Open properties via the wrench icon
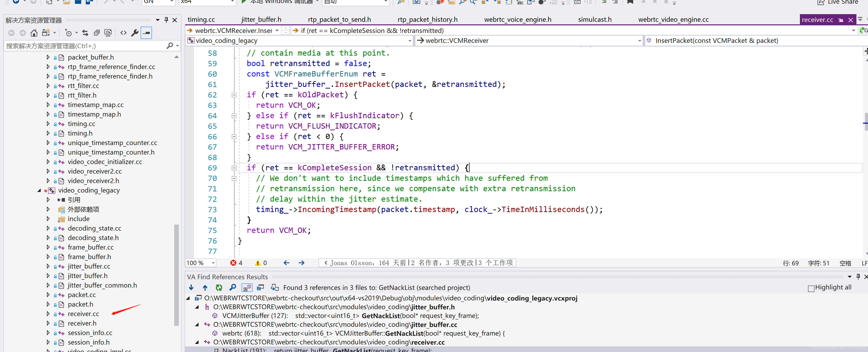The height and width of the screenshot is (352, 868). pyautogui.click(x=135, y=33)
